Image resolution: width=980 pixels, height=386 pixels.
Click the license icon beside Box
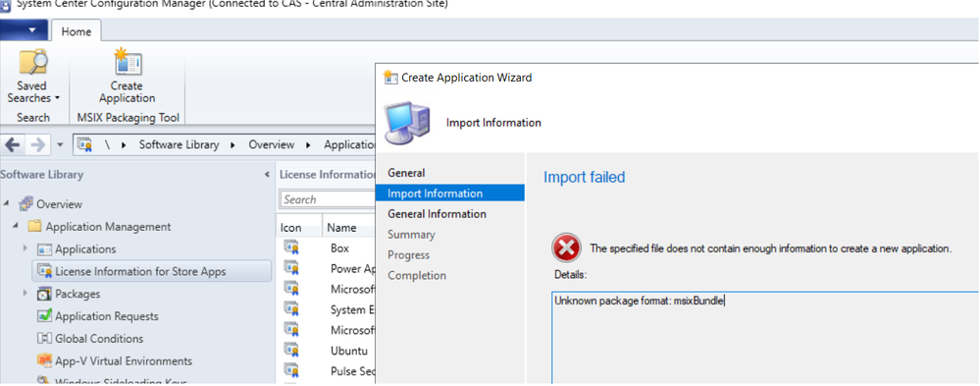(x=291, y=247)
